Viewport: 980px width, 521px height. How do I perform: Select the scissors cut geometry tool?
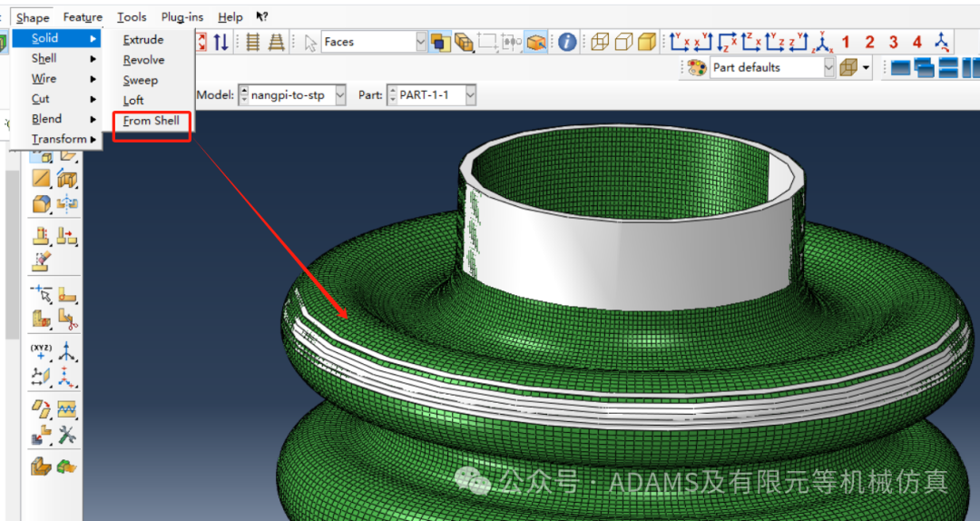pos(67,319)
